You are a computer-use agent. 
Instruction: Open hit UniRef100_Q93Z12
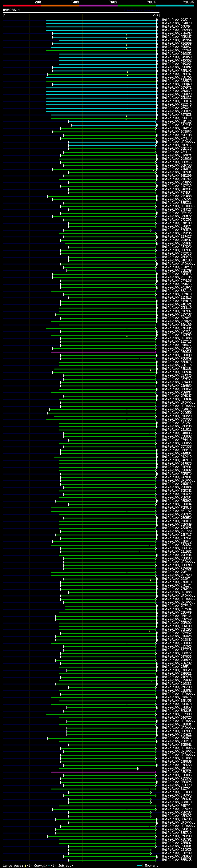click(177, 20)
